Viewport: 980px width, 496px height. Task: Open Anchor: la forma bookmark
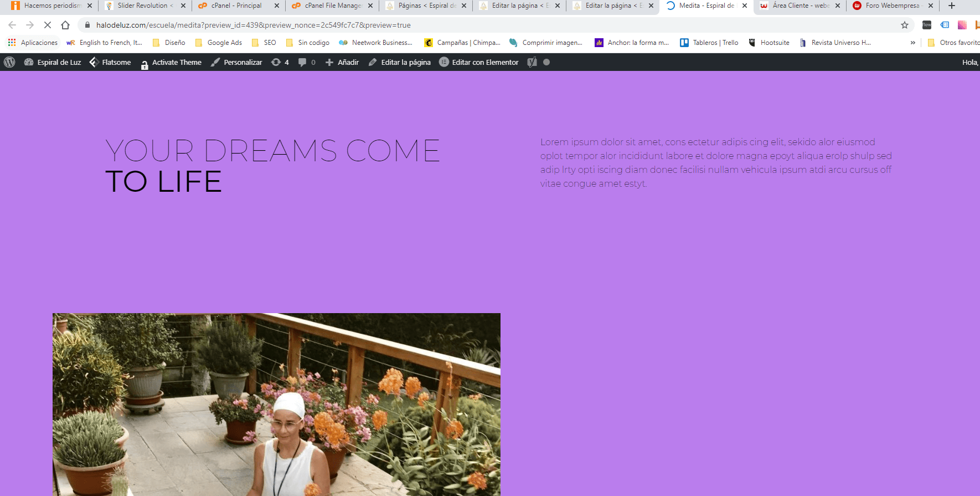tap(632, 43)
